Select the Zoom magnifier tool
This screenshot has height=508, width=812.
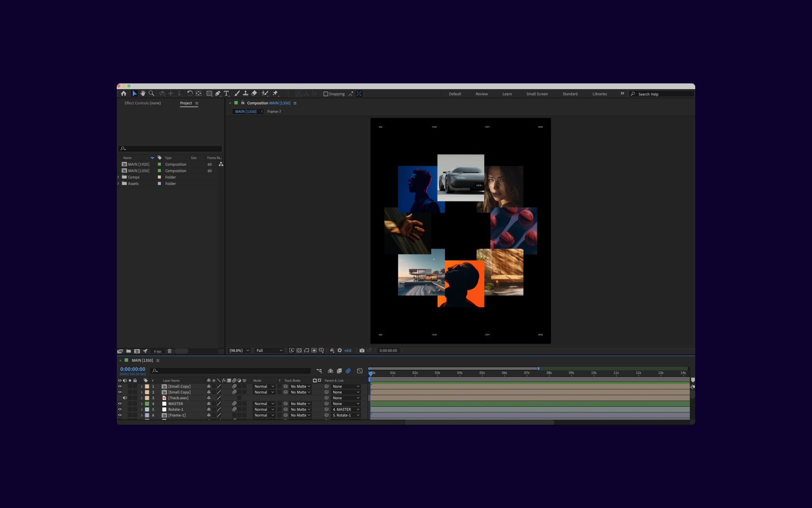(152, 94)
